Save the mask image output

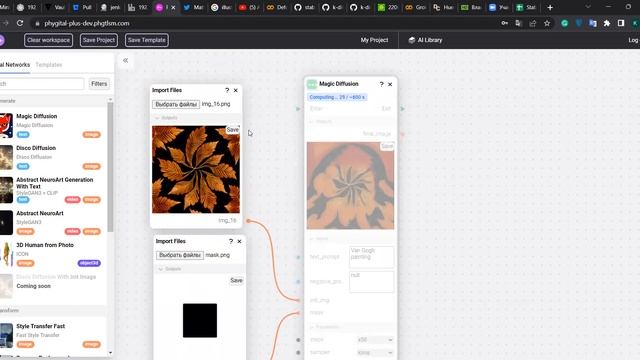236,280
